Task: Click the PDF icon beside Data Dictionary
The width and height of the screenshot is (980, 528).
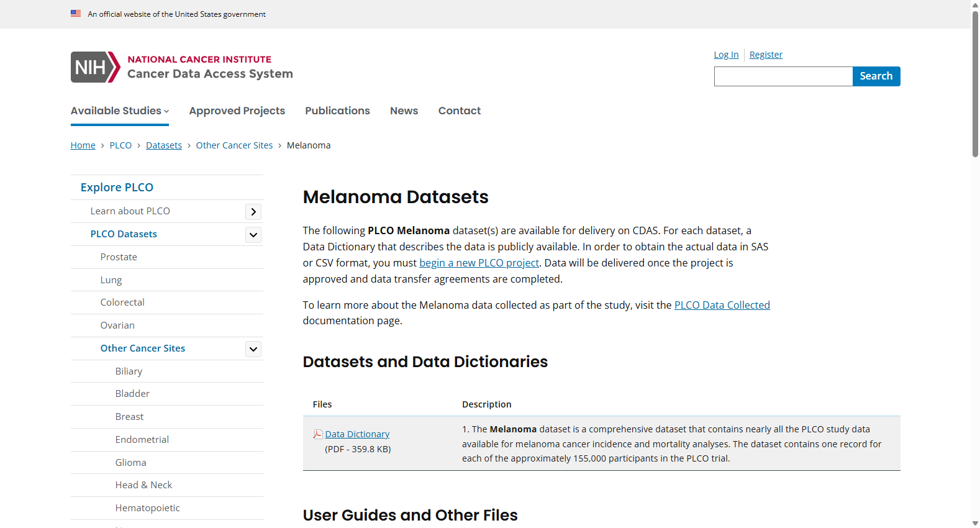Action: point(318,434)
